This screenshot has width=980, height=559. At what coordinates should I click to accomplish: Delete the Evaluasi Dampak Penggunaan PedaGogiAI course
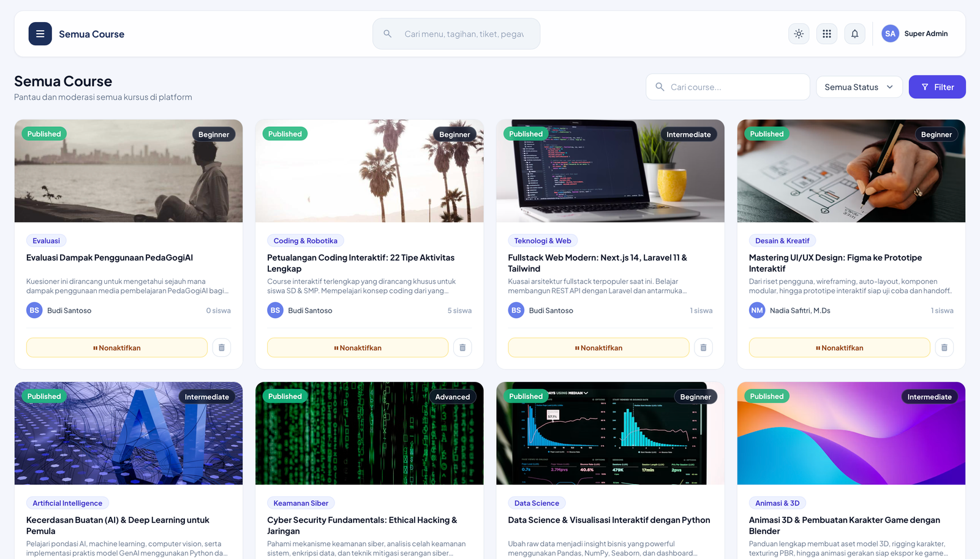(x=222, y=348)
